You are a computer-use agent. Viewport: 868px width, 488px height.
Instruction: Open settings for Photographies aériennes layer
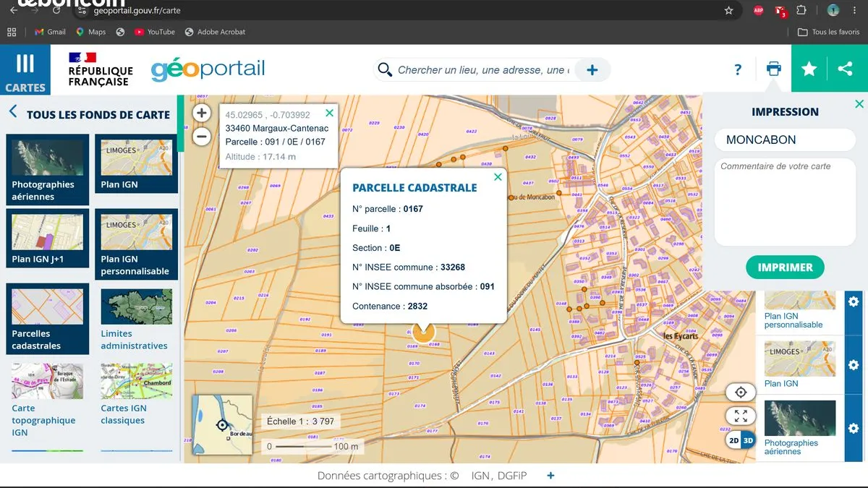[854, 429]
